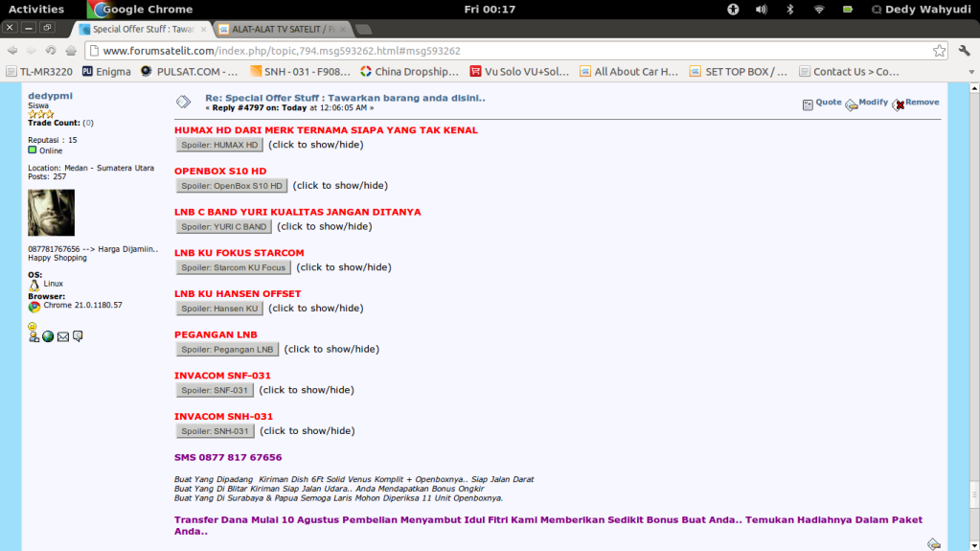
Task: Click the page scrollbar thumb
Action: (973, 495)
